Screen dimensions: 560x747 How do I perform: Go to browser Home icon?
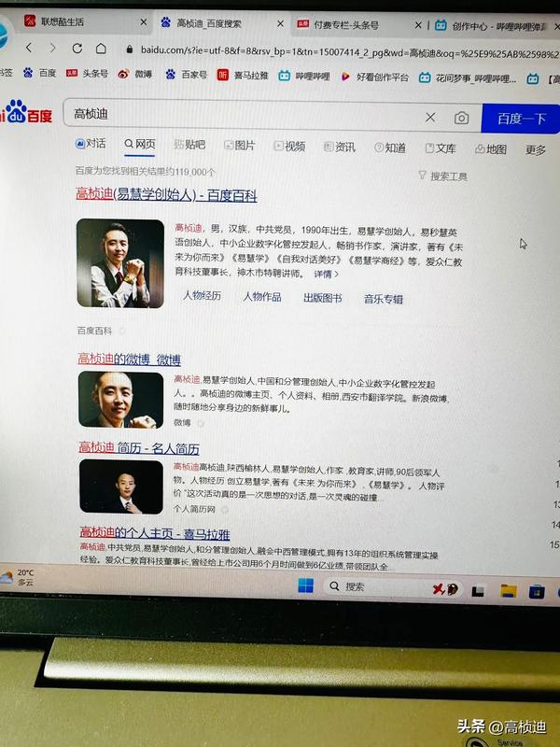(101, 49)
